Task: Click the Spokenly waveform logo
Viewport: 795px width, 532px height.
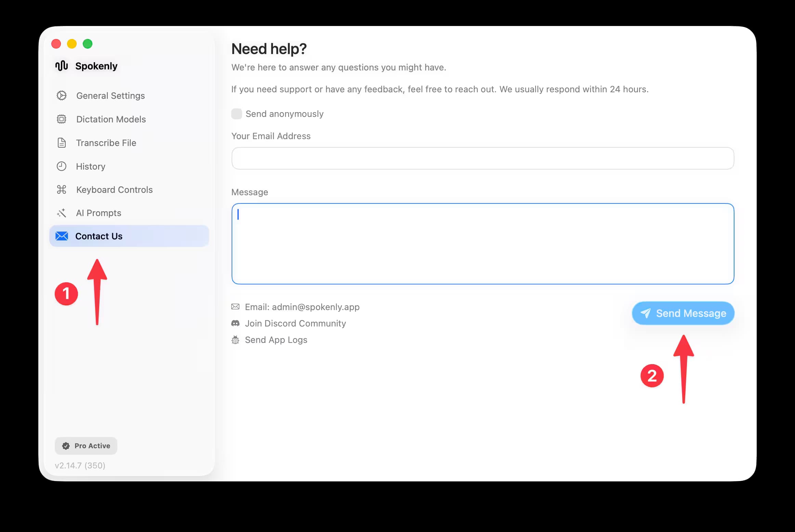Action: point(61,66)
